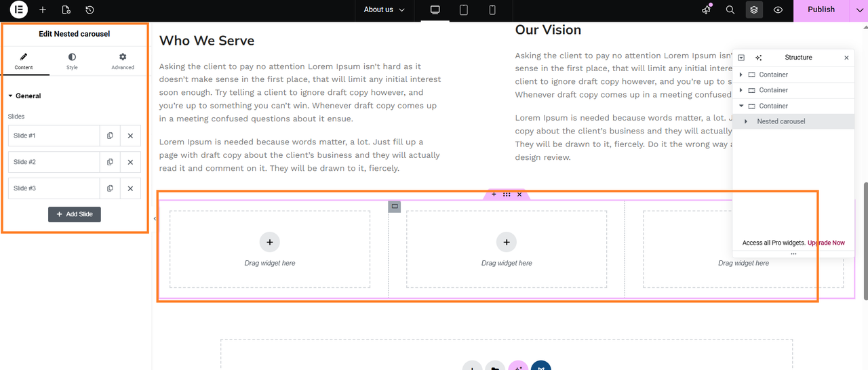This screenshot has height=370, width=868.
Task: Open the About us page dropdown
Action: (384, 9)
